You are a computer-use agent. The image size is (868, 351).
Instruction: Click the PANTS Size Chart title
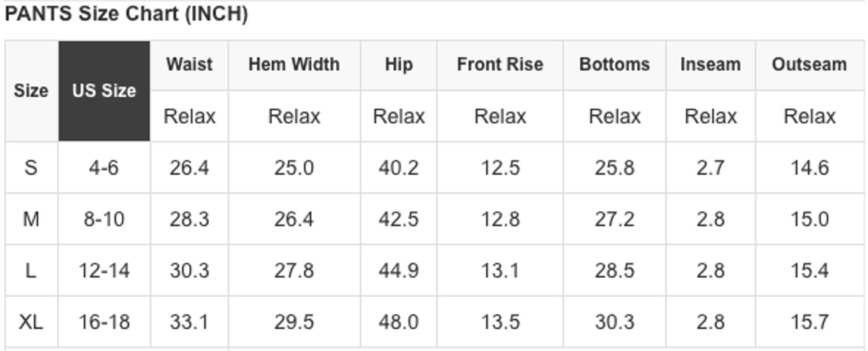click(126, 14)
